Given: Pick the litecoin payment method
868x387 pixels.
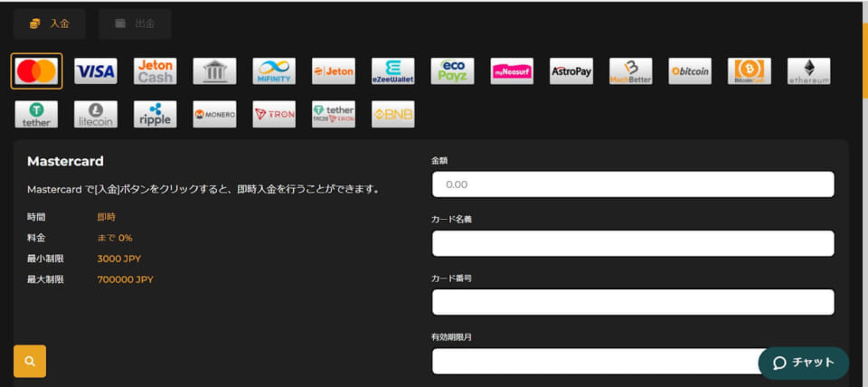Looking at the screenshot, I should (x=96, y=114).
